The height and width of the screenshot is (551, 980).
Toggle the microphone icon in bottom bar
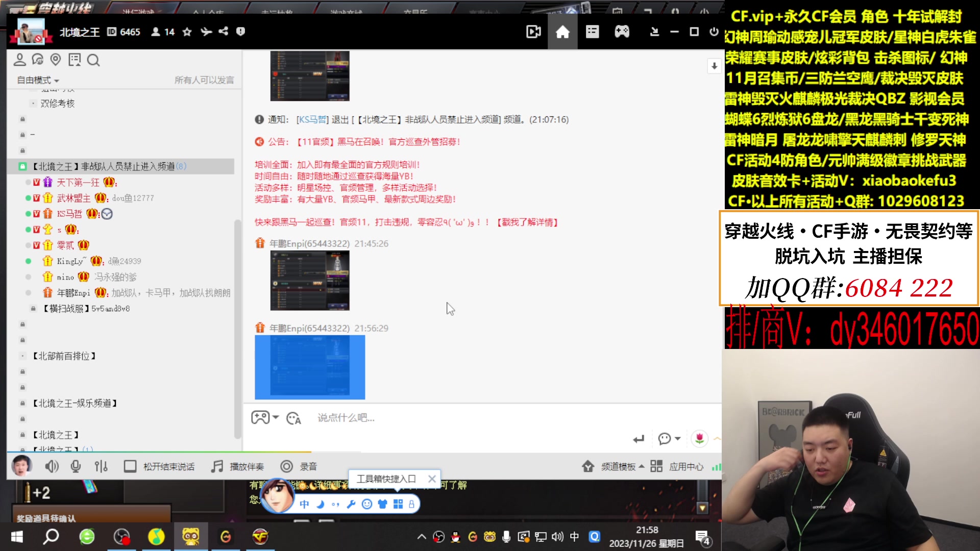[x=76, y=466]
